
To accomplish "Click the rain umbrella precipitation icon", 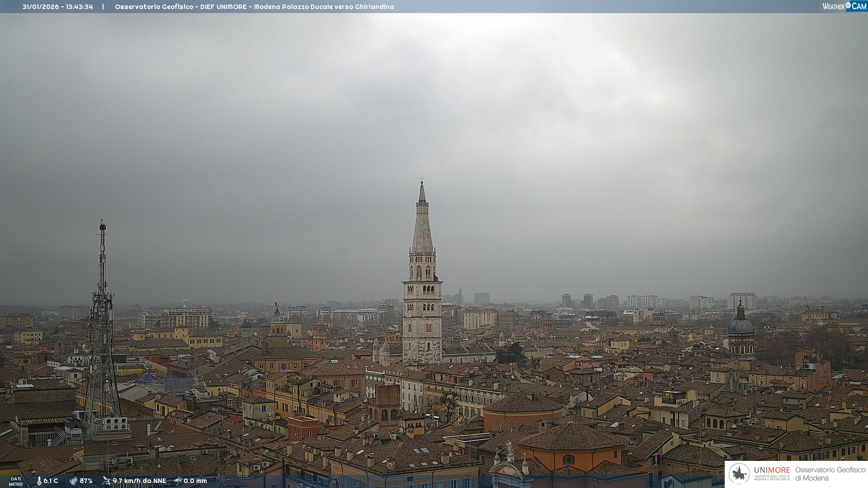I will tap(178, 481).
